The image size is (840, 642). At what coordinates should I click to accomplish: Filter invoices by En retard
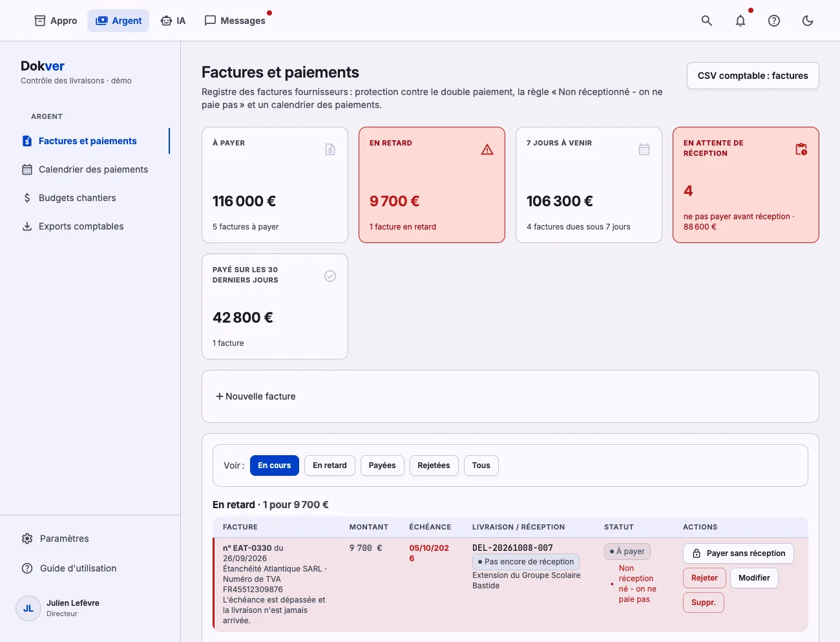[330, 465]
